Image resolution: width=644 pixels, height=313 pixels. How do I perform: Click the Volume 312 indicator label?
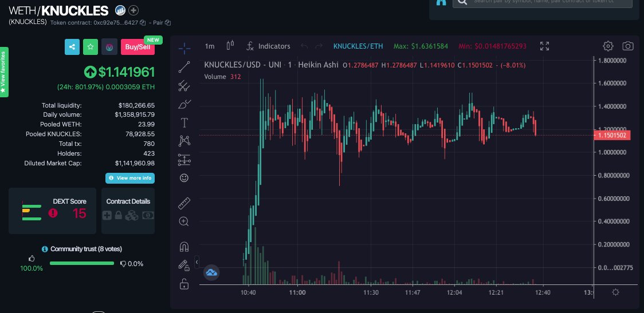point(222,77)
